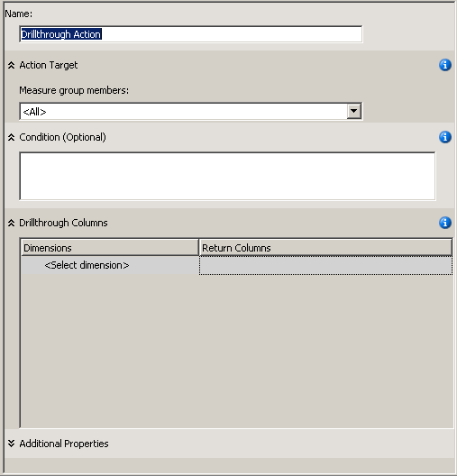
Task: Select the <All> combo box field
Action: (190, 112)
